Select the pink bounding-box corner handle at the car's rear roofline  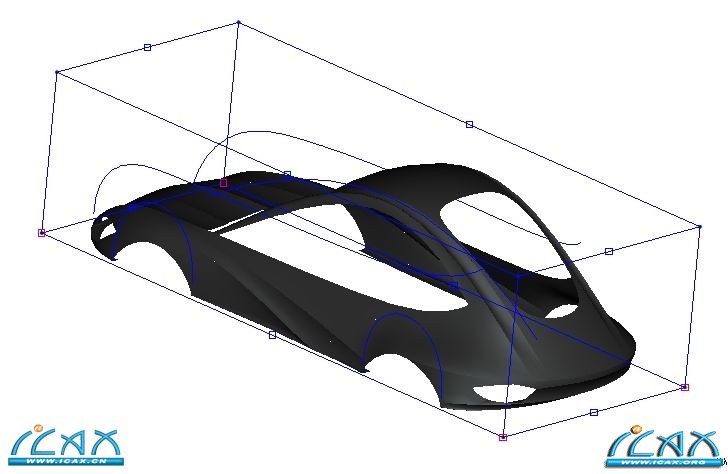click(x=223, y=183)
